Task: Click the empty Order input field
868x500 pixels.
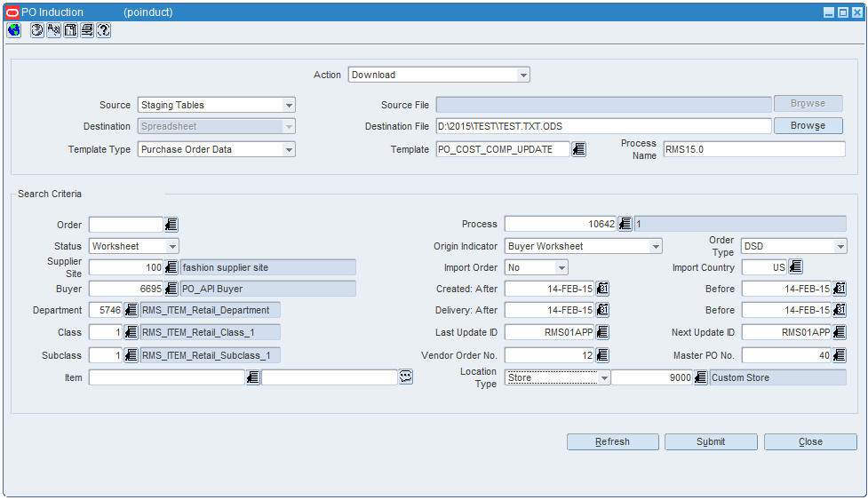Action: pyautogui.click(x=125, y=225)
